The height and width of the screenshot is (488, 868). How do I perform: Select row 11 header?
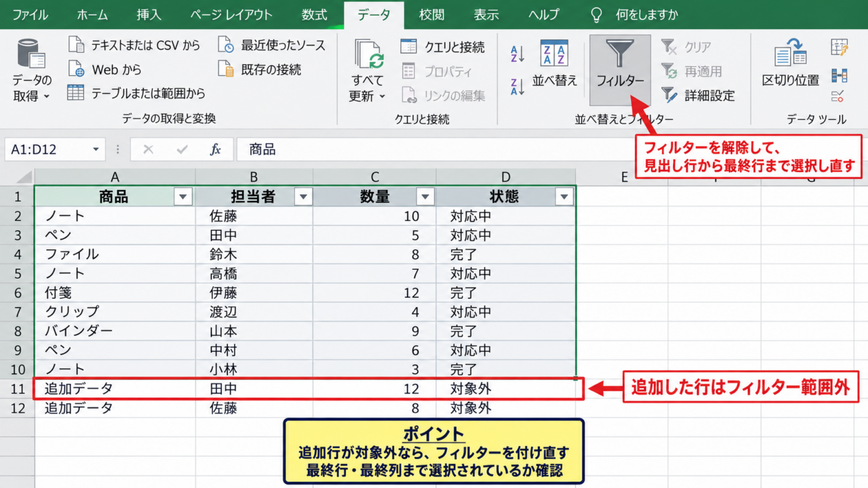point(18,390)
